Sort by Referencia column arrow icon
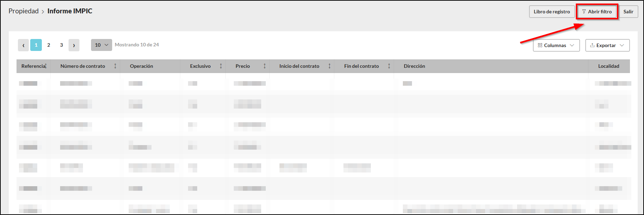 [46, 66]
